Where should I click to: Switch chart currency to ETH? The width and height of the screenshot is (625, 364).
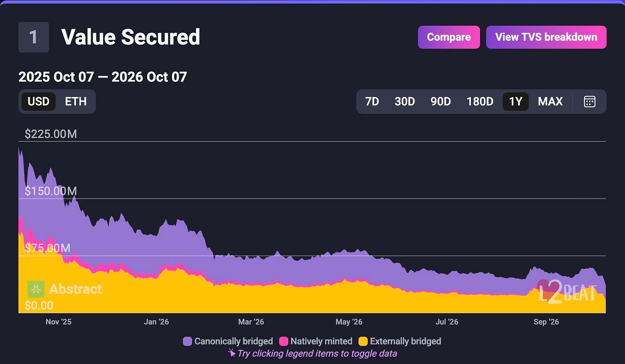point(76,102)
